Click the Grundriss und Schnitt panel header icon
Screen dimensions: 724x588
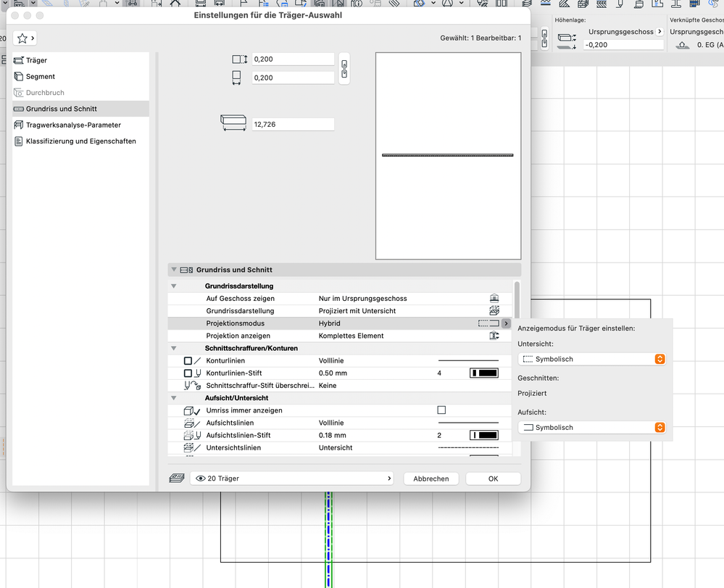186,270
